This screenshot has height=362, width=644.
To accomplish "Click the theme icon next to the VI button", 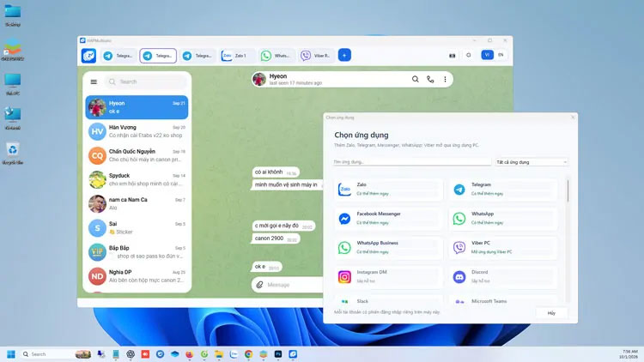I will [469, 55].
